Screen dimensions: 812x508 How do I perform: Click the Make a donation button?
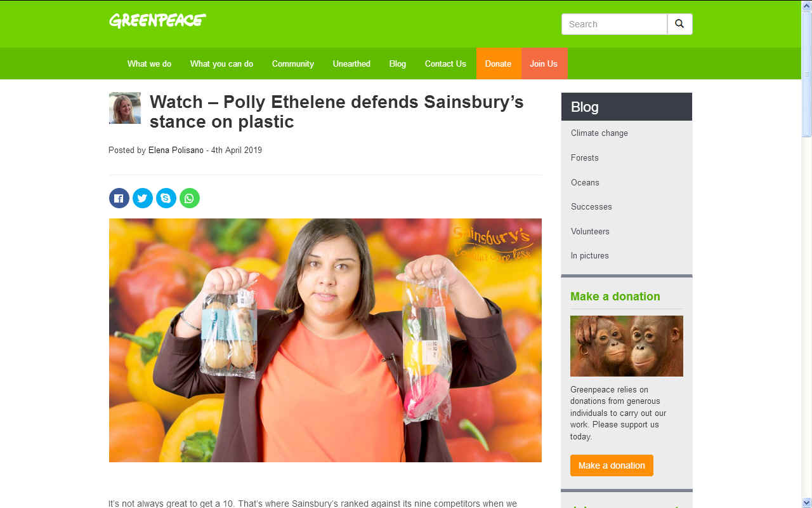tap(612, 465)
